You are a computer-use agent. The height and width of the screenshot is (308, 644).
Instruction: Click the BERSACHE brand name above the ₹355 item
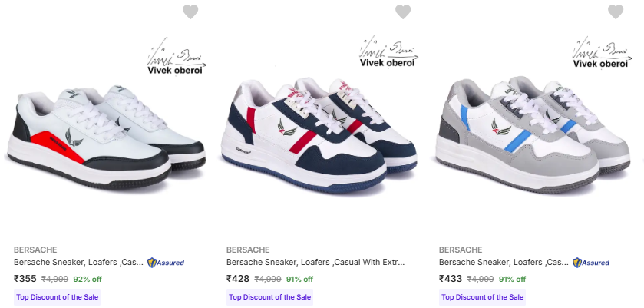click(x=35, y=250)
